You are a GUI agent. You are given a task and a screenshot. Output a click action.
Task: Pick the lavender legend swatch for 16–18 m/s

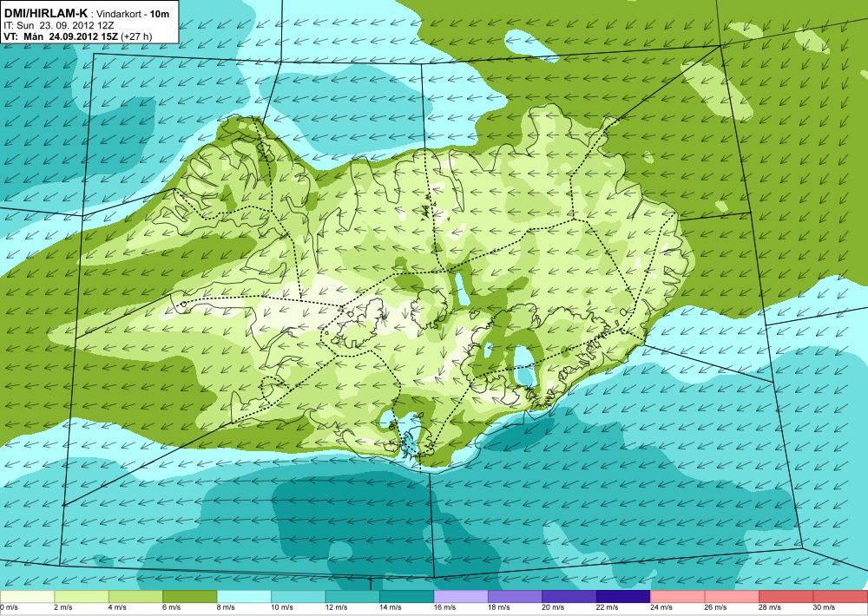(461, 597)
